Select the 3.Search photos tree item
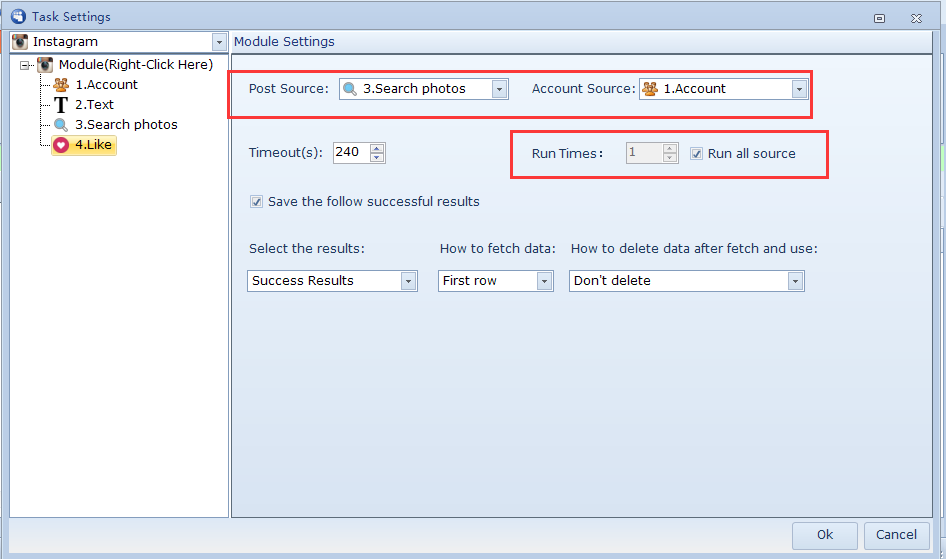This screenshot has width=946, height=559. (x=126, y=125)
